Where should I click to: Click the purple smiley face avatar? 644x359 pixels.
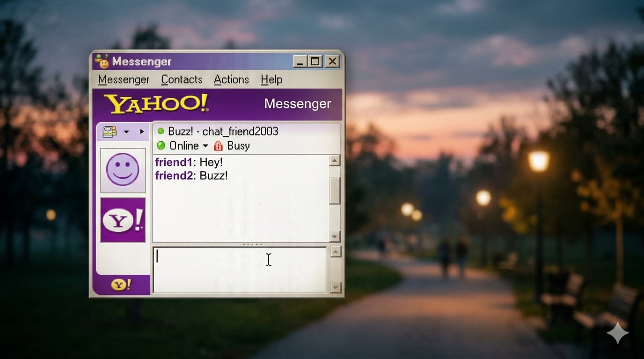[x=123, y=170]
